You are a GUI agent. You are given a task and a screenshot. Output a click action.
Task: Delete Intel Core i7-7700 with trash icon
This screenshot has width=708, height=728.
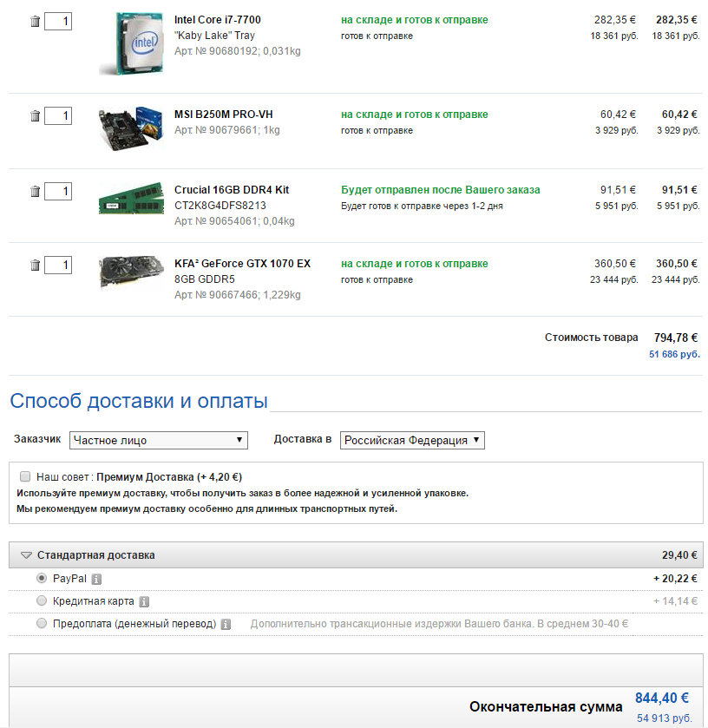(35, 22)
